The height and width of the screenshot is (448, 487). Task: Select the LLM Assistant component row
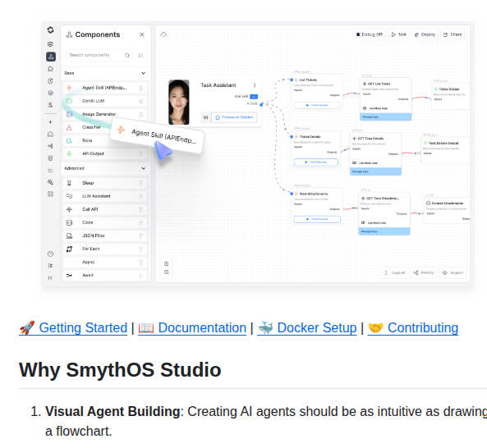(x=105, y=196)
